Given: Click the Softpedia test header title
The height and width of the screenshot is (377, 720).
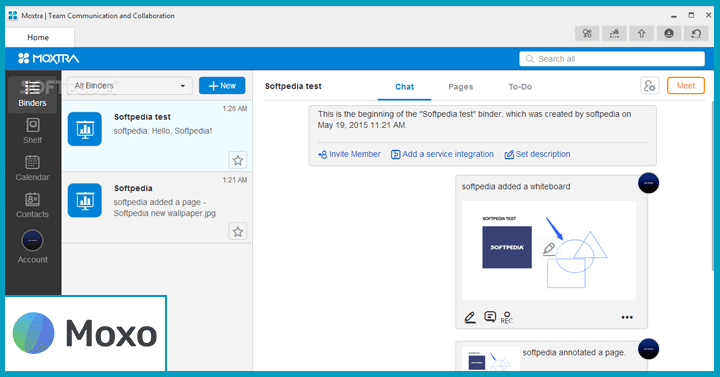Looking at the screenshot, I should click(x=293, y=86).
